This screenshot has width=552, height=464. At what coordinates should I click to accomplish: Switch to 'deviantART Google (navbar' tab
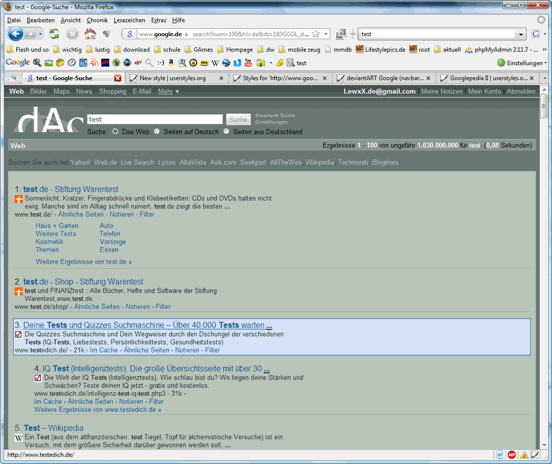tap(384, 78)
